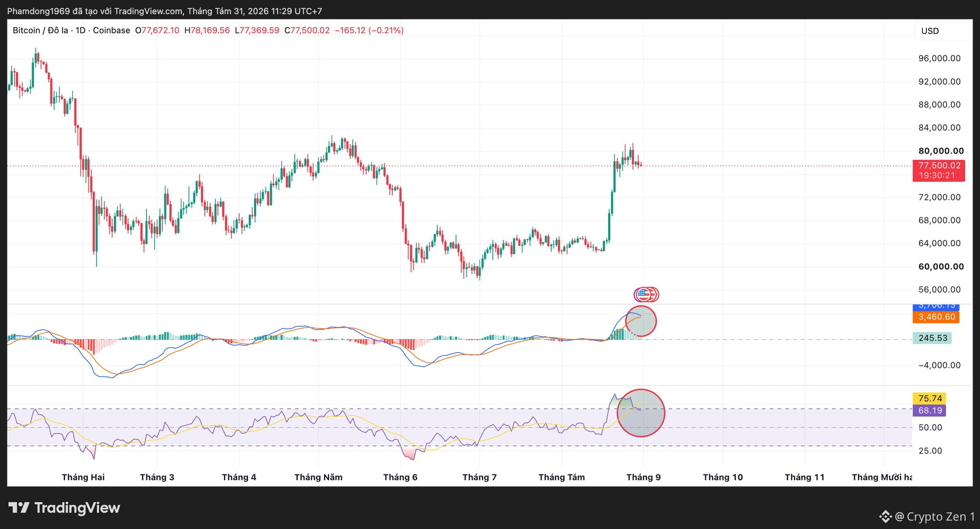Screen dimensions: 980x529
Task: Click the 72,000.00 price axis label
Action: (x=939, y=197)
